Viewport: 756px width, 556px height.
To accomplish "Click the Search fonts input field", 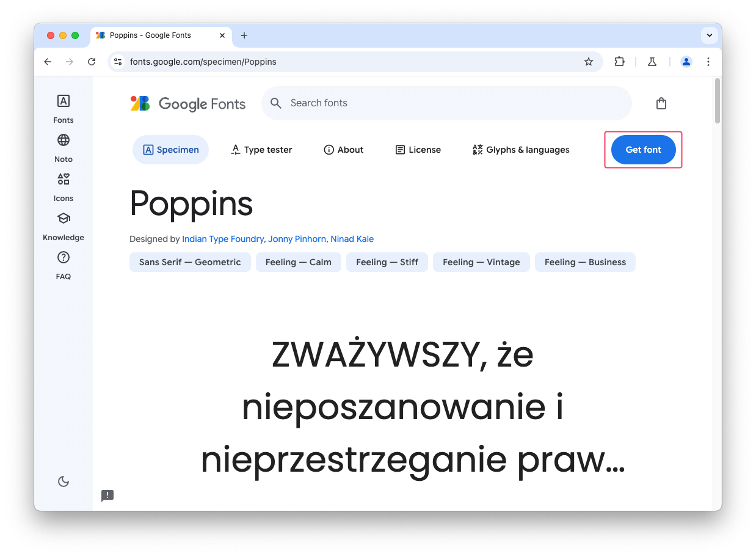I will tap(446, 103).
